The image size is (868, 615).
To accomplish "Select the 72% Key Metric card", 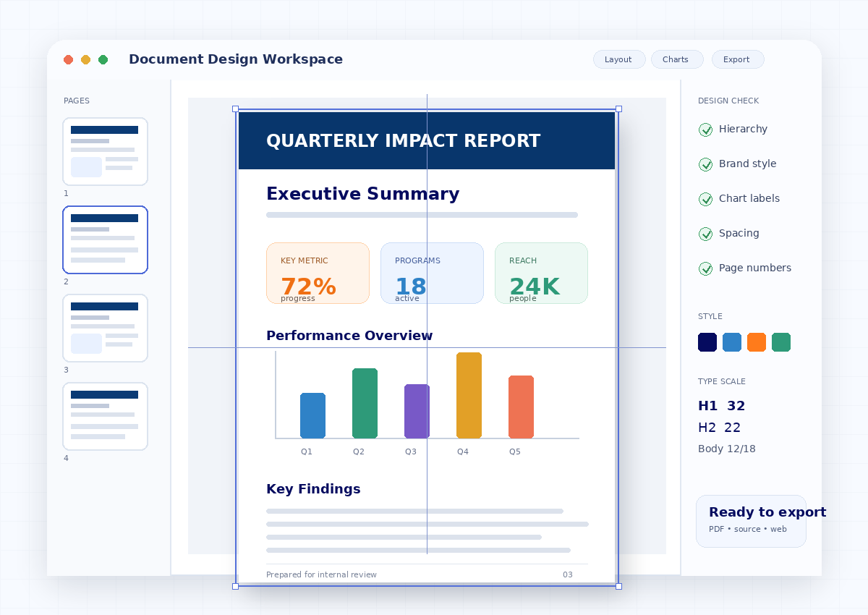I will tap(318, 273).
